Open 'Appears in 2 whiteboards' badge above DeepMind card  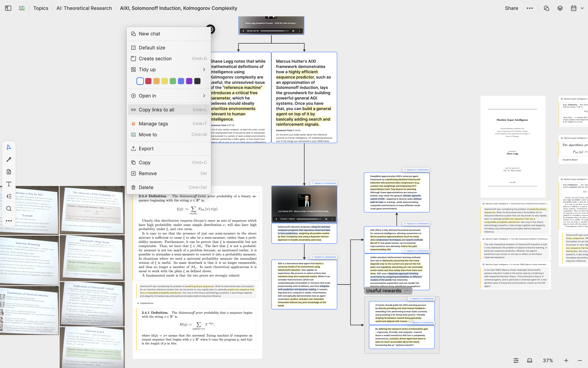[416, 170]
